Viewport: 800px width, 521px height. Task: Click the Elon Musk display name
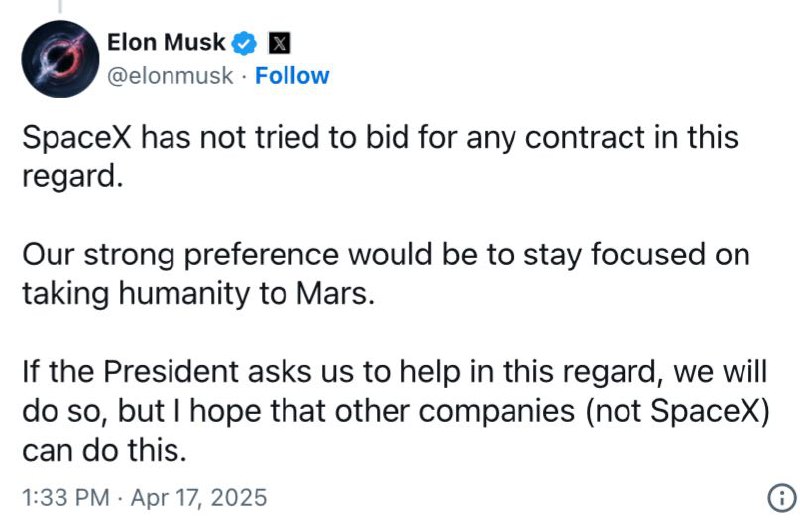tap(166, 42)
